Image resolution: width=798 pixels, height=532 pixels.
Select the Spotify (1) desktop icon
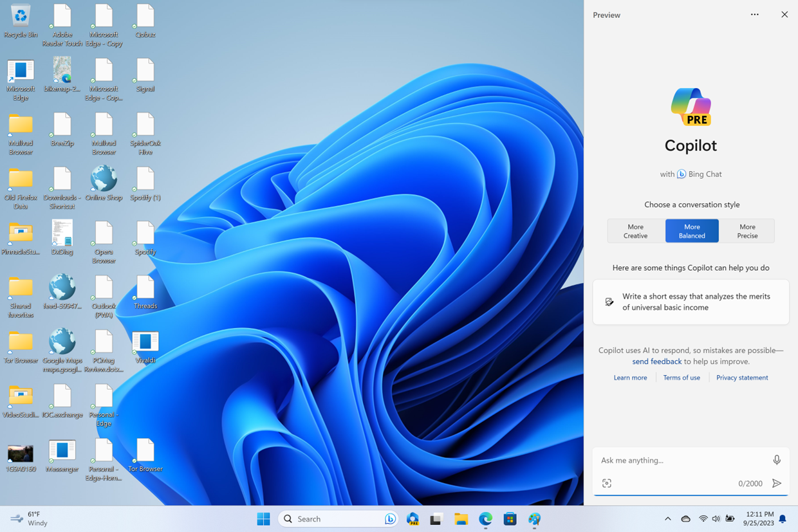tap(145, 183)
